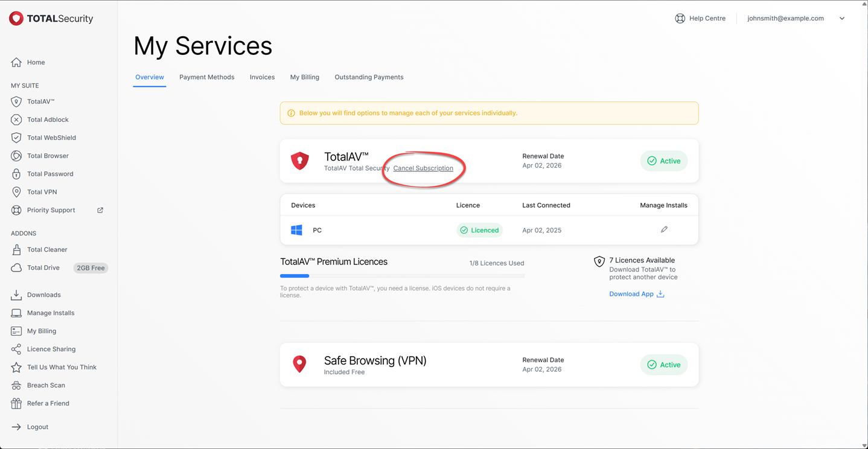Click the 'PC' device name
Screen dimensions: 868x449
(317, 230)
